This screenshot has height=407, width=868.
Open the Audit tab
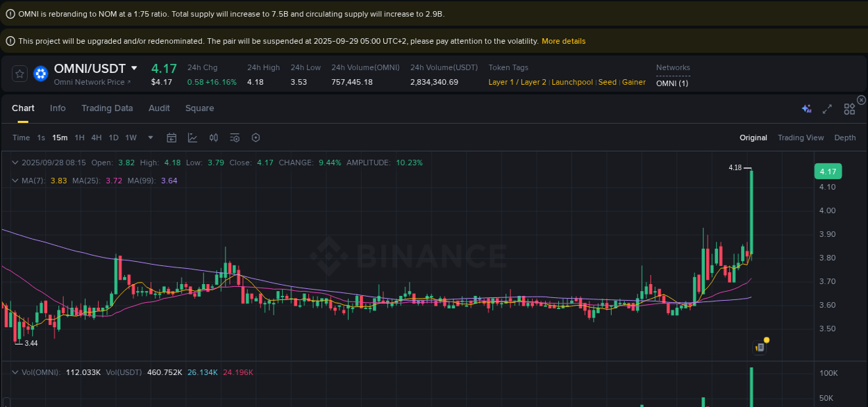click(159, 108)
